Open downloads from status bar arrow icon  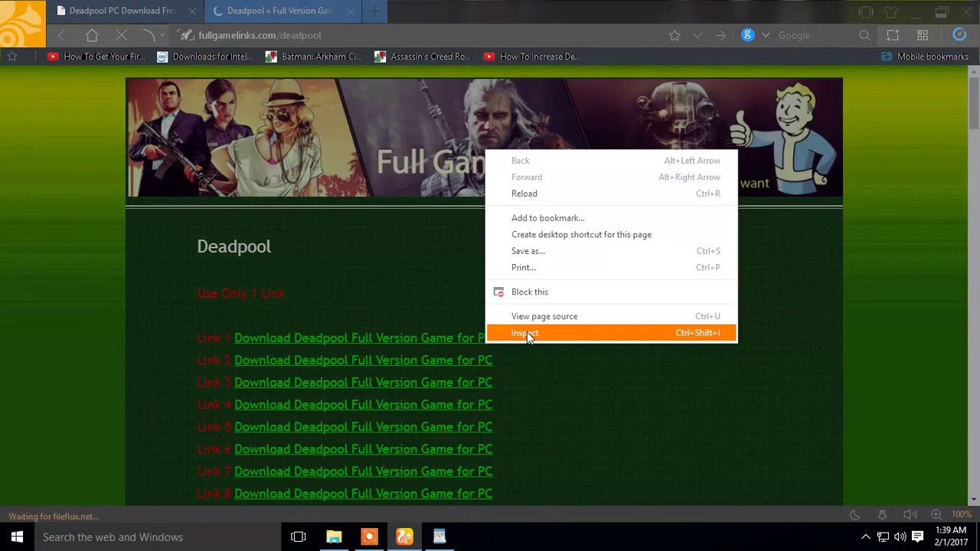(882, 515)
